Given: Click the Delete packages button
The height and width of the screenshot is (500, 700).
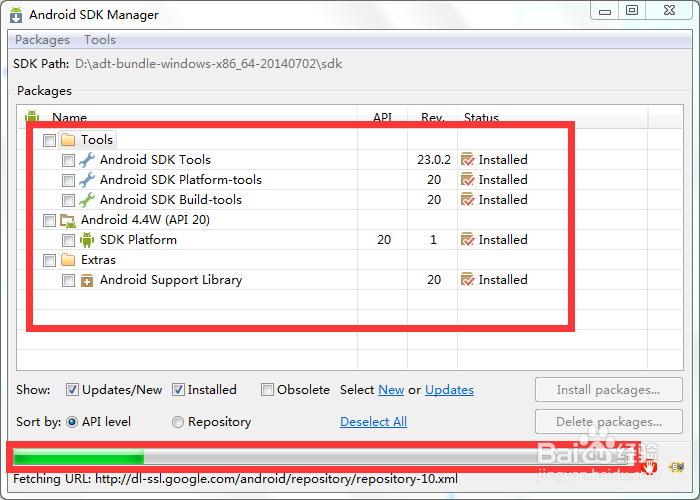Looking at the screenshot, I should [608, 422].
